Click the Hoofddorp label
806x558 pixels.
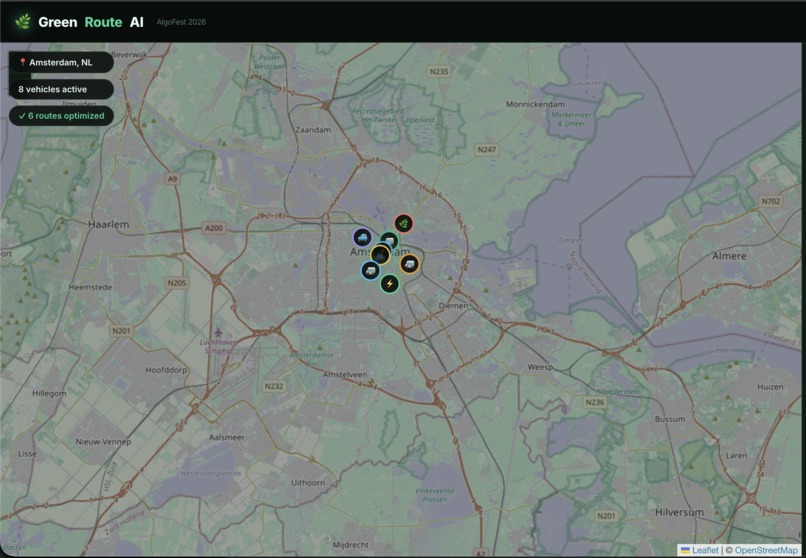(166, 370)
